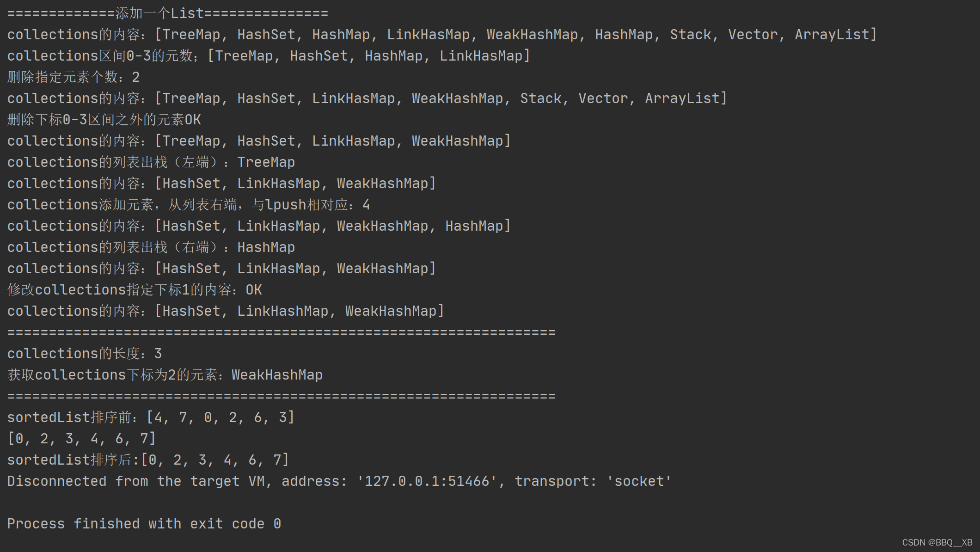Viewport: 980px width, 552px height.
Task: Click 'TreeMap' in the 列表出栈（左端） line
Action: tap(266, 162)
